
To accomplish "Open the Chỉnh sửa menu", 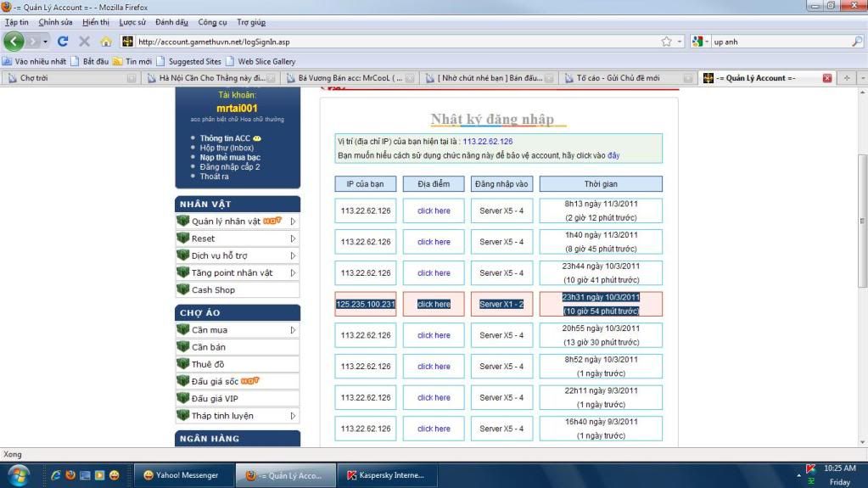I will (55, 22).
